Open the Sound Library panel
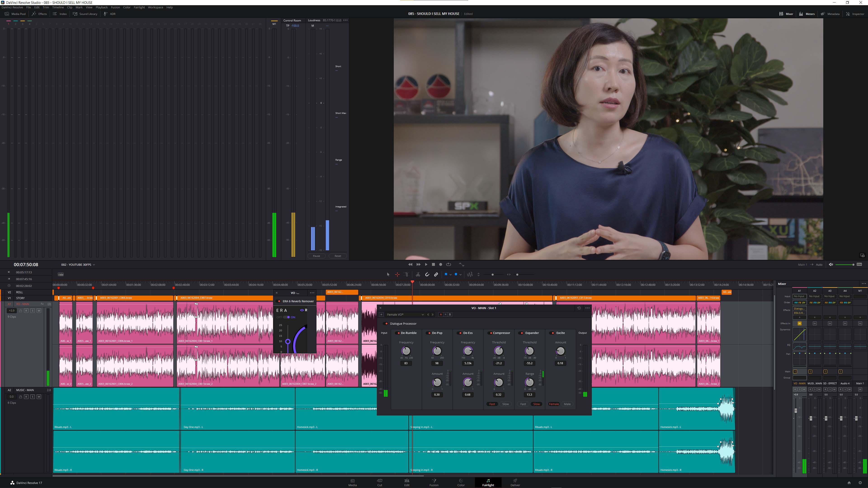868x488 pixels. tap(85, 14)
